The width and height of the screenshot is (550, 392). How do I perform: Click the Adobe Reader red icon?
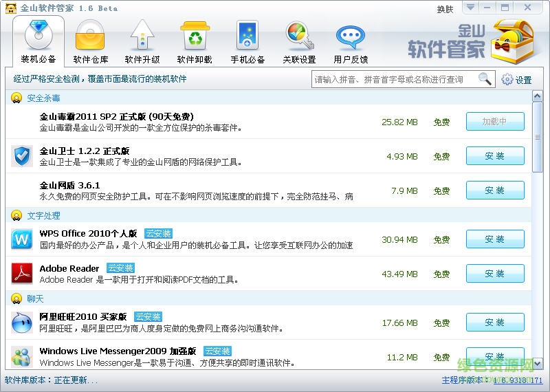click(x=22, y=274)
